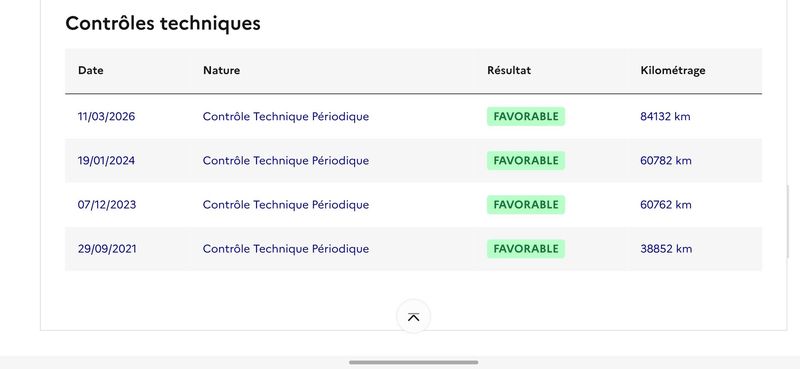Click the FAVORABLE badge for 19/01/2024
The width and height of the screenshot is (800, 369).
point(526,161)
